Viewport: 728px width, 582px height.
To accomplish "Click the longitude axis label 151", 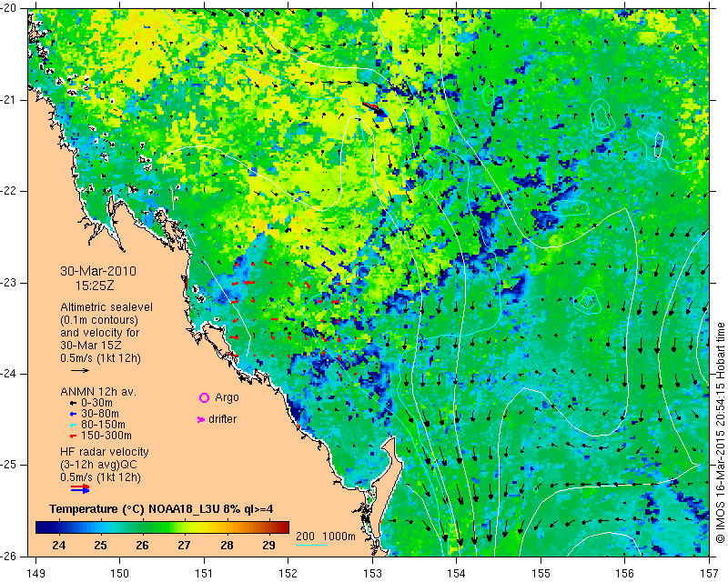I will pos(204,574).
